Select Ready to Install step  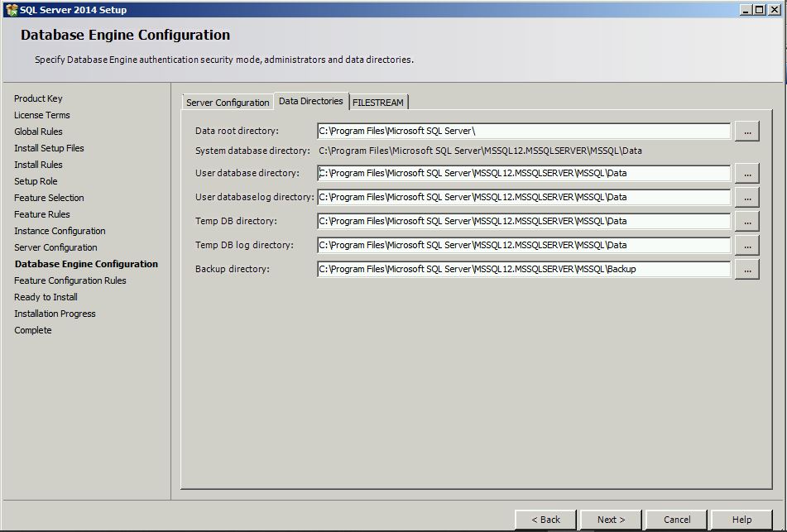[46, 297]
